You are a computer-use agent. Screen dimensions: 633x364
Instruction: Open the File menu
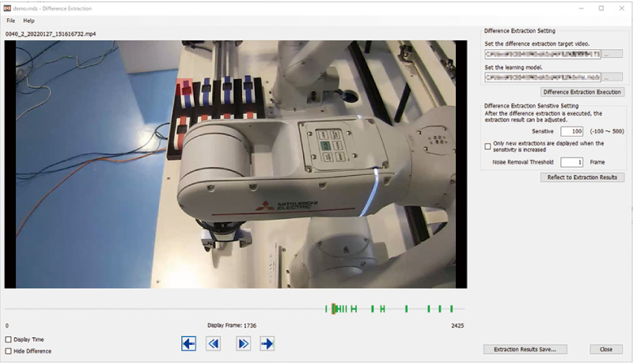coord(11,21)
